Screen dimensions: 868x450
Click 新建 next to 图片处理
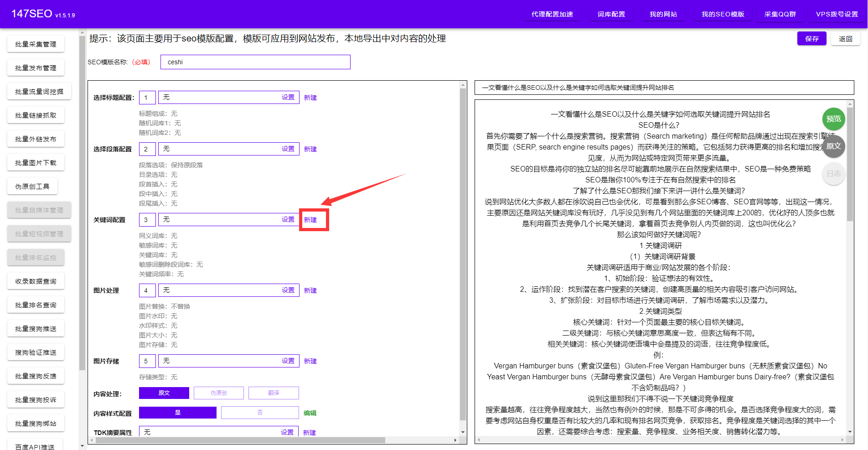(310, 290)
